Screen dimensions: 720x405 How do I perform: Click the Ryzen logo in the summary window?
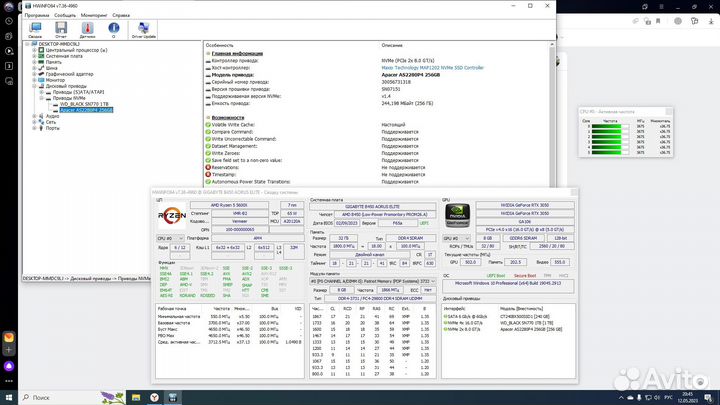pyautogui.click(x=172, y=215)
